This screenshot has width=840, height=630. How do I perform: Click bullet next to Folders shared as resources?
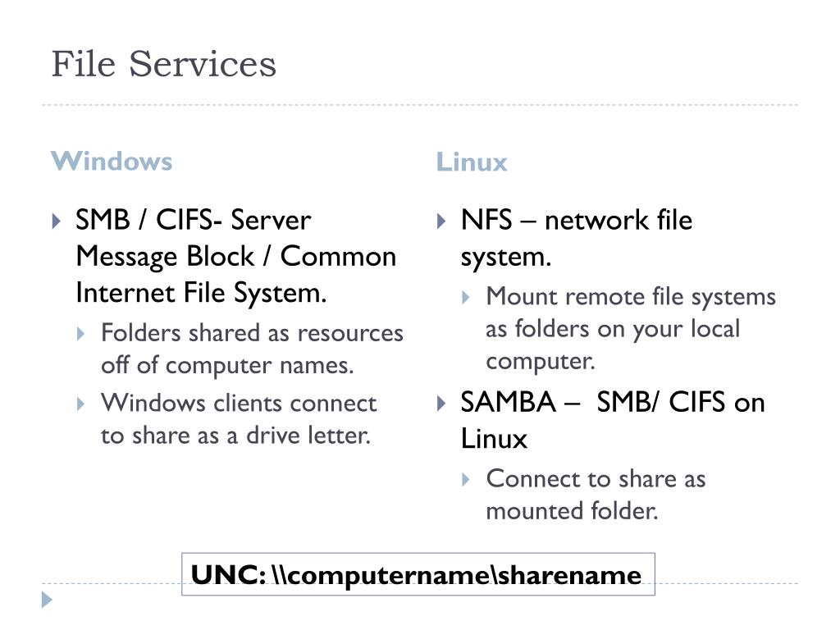81,334
